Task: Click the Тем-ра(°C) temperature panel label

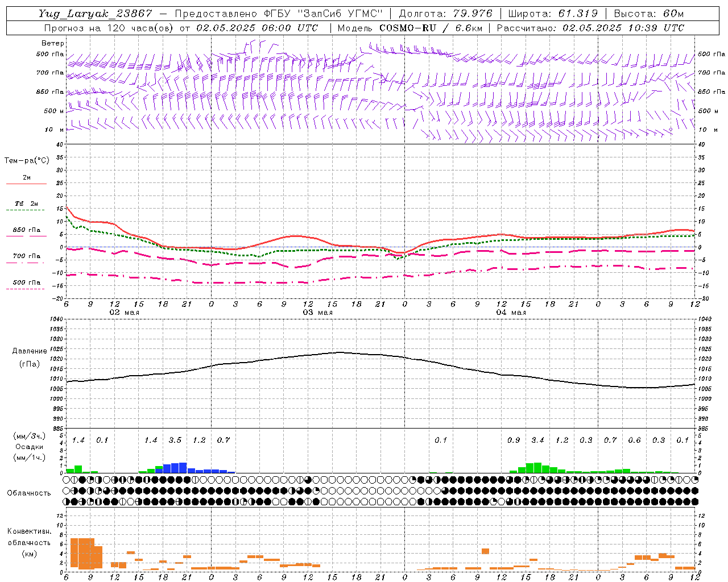Action: [27, 161]
